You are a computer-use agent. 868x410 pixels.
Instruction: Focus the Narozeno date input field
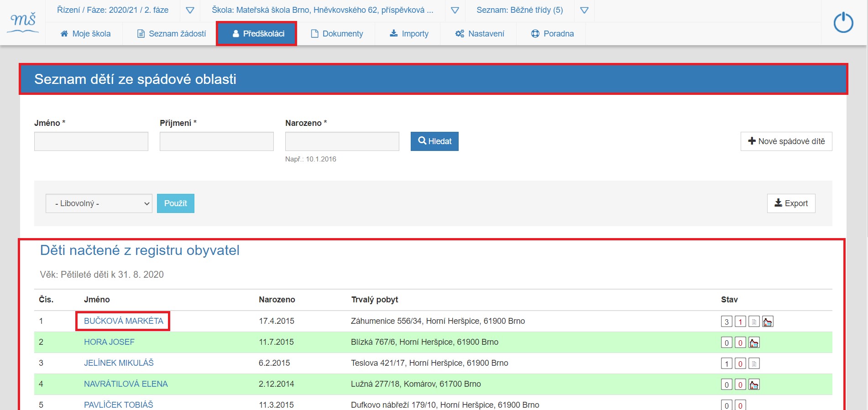(342, 141)
